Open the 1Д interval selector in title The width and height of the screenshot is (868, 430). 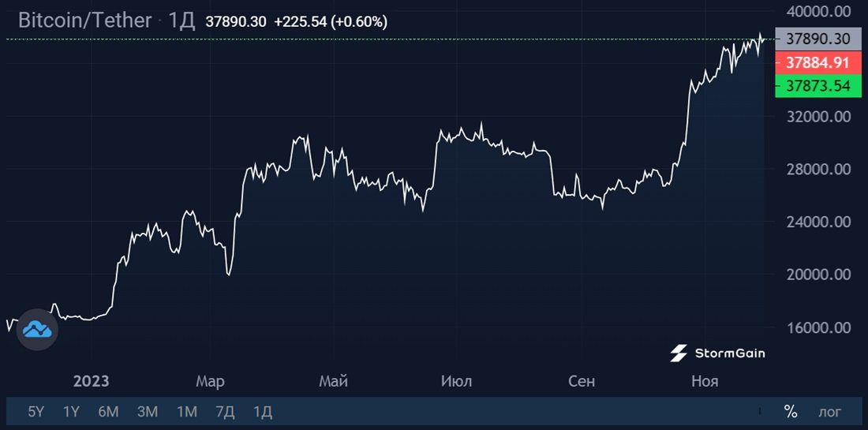pos(181,21)
